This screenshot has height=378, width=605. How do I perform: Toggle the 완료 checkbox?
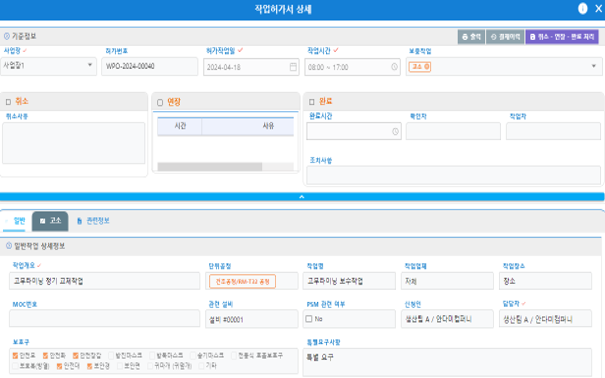click(312, 102)
